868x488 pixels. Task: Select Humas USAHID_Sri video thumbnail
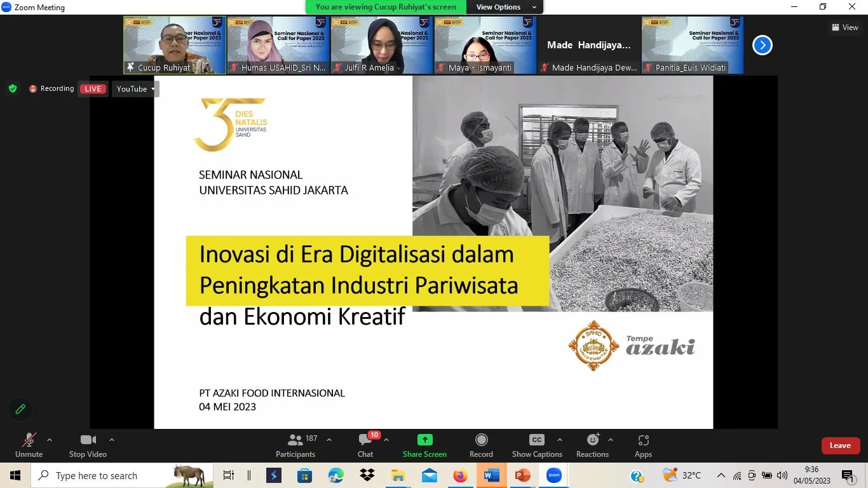278,45
